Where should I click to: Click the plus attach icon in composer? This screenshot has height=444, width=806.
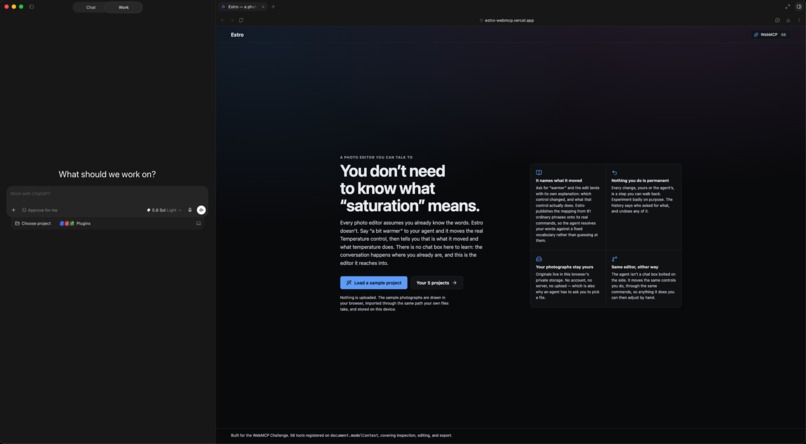[x=13, y=210]
